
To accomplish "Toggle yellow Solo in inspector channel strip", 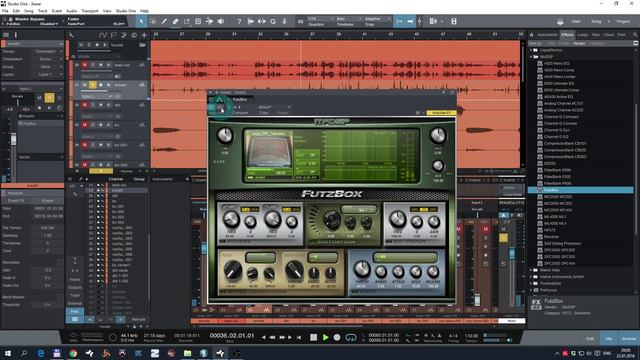I will 49,98.
